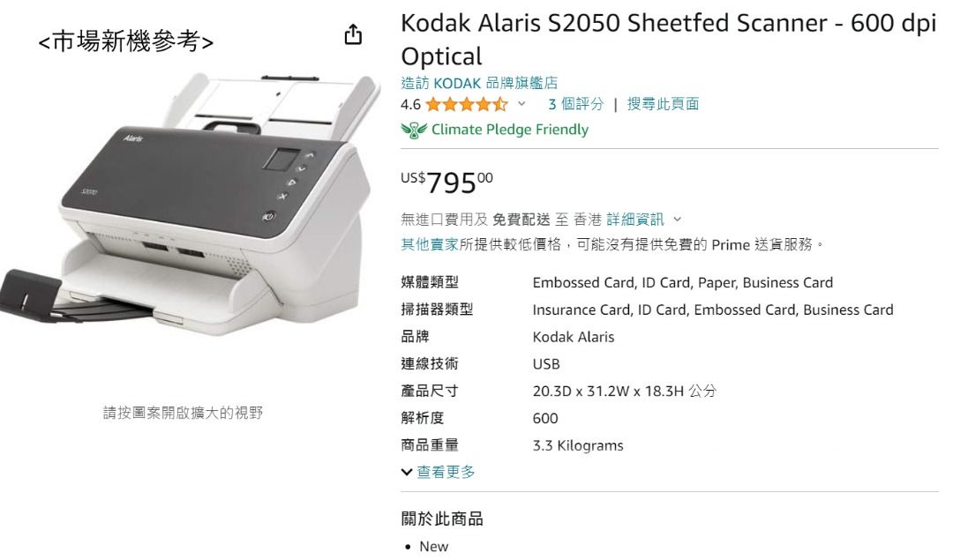Expand the rating breakdown chevron beside the stars
Image resolution: width=953 pixels, height=560 pixels.
(519, 104)
